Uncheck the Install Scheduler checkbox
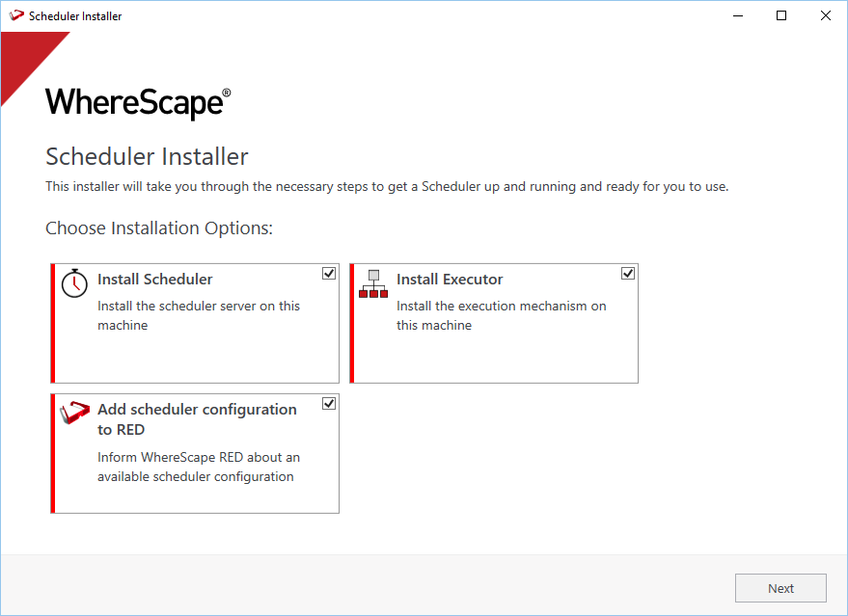 [x=329, y=274]
